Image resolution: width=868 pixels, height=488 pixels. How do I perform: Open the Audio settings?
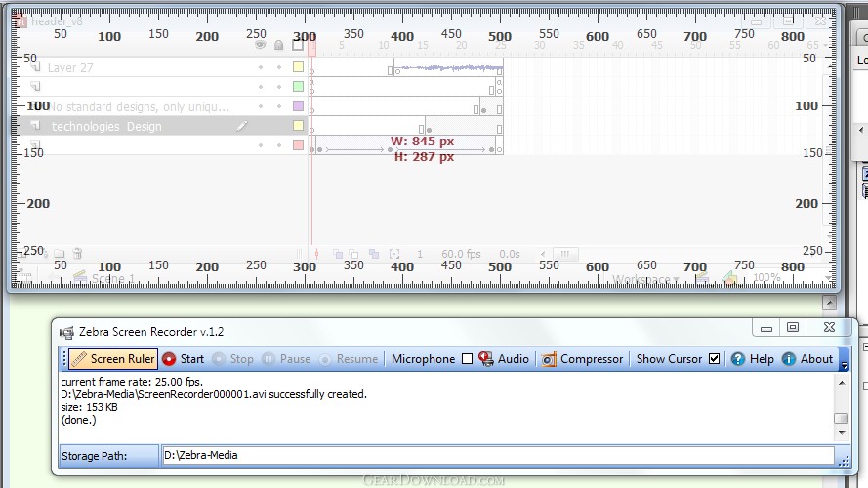pyautogui.click(x=504, y=359)
